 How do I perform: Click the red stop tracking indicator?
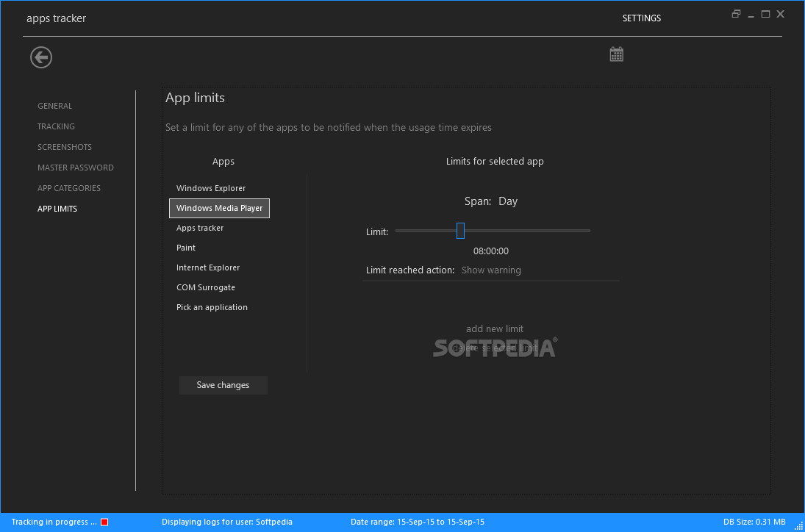tap(104, 522)
